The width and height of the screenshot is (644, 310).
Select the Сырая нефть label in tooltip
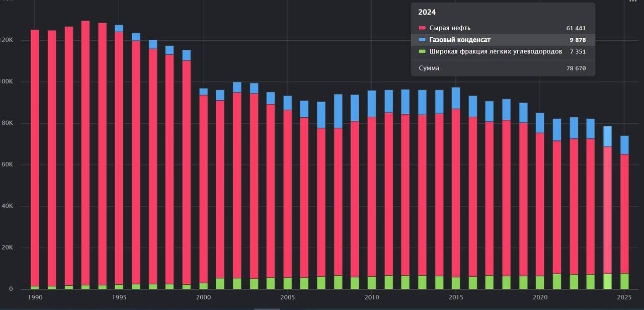coord(447,28)
